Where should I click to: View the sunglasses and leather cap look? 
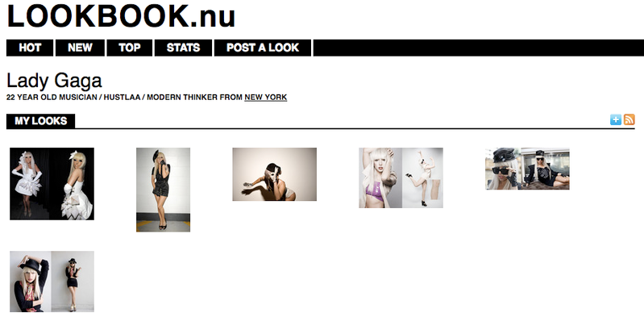(527, 169)
